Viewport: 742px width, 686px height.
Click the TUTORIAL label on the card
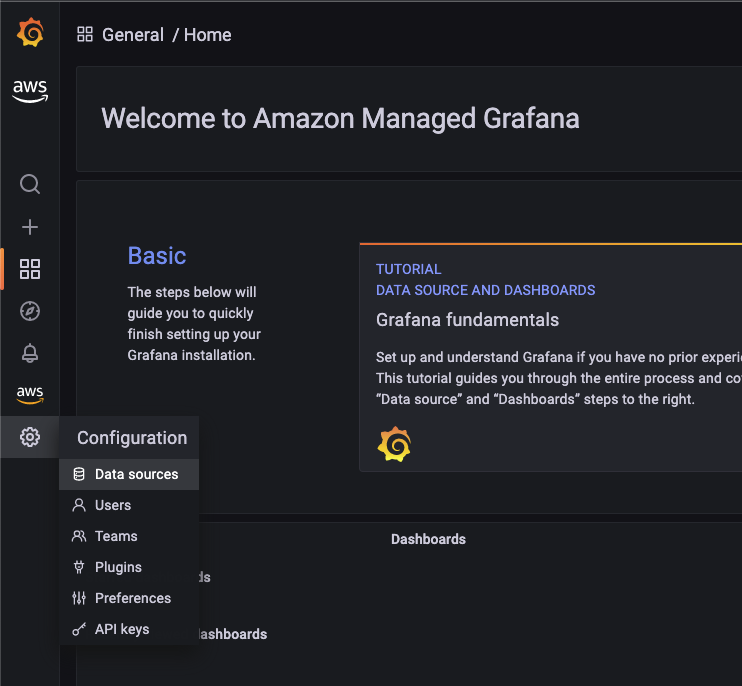pyautogui.click(x=408, y=269)
